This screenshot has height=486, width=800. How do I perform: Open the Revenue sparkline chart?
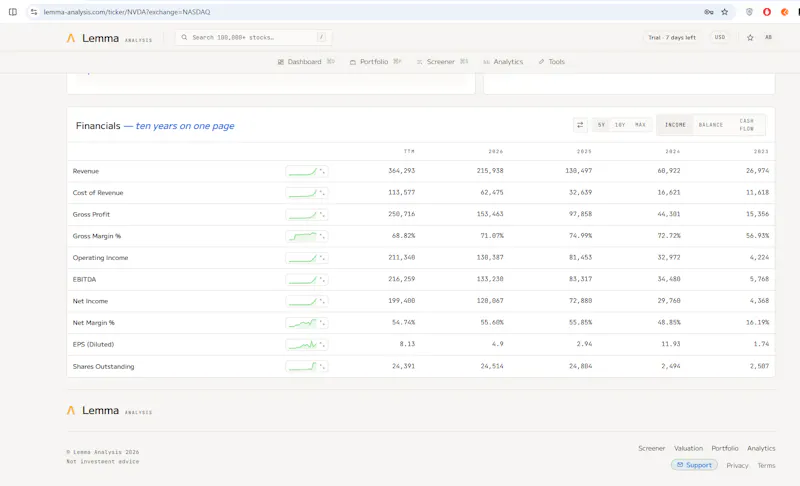307,171
